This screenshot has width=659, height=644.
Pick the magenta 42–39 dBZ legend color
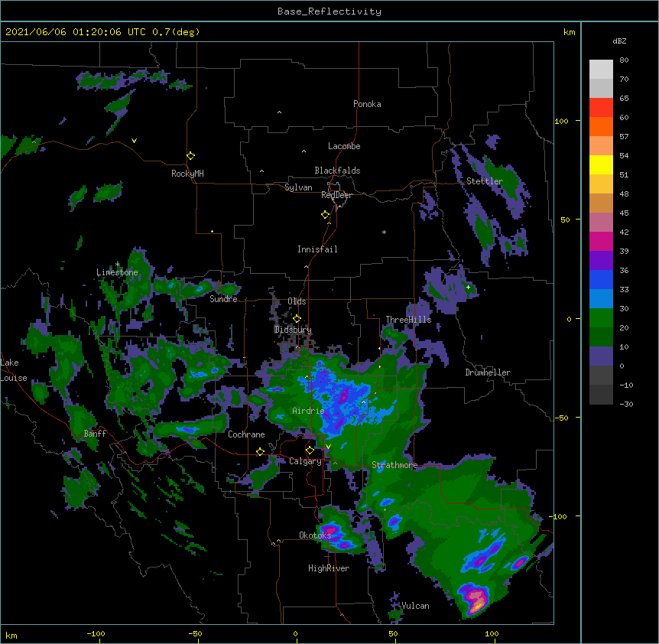(x=601, y=242)
